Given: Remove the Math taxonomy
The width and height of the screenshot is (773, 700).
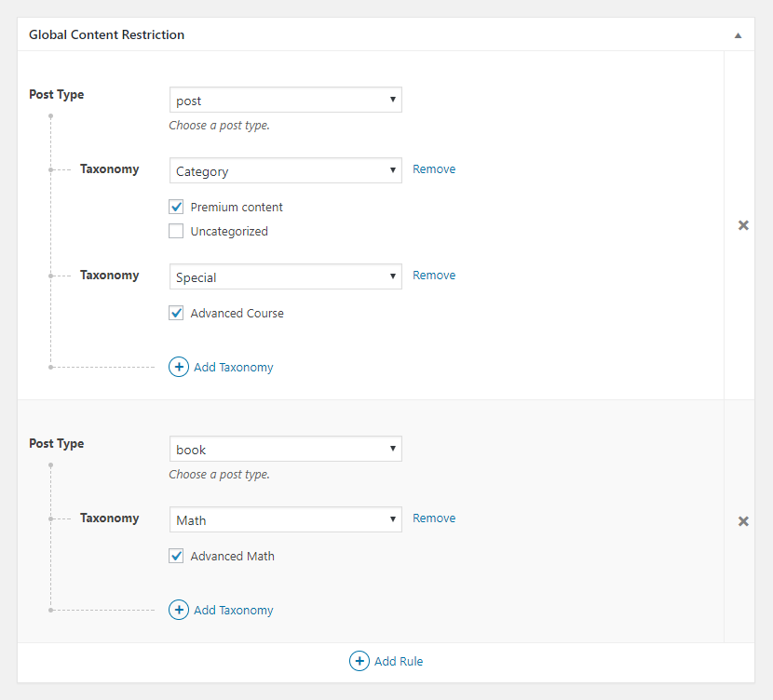Looking at the screenshot, I should pos(434,518).
